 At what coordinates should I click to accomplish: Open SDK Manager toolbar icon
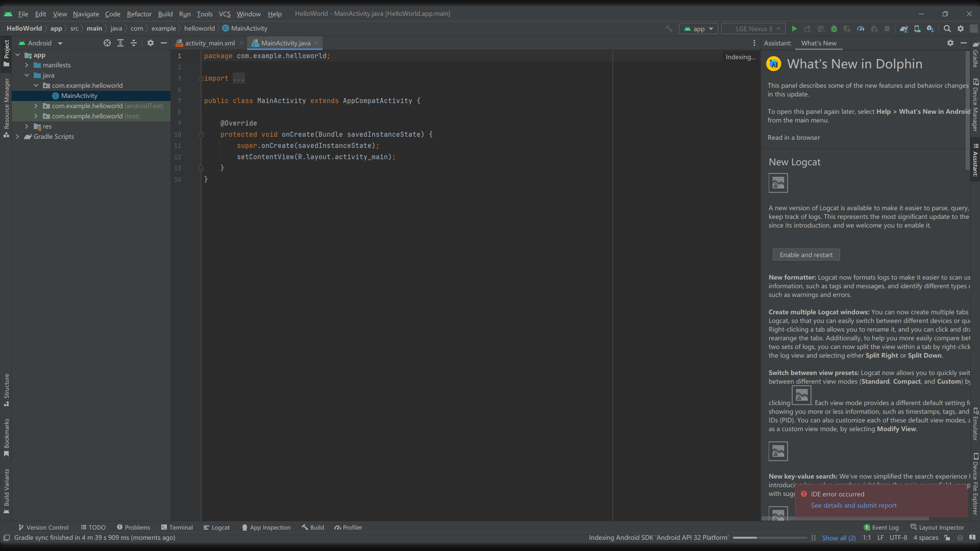pos(930,29)
